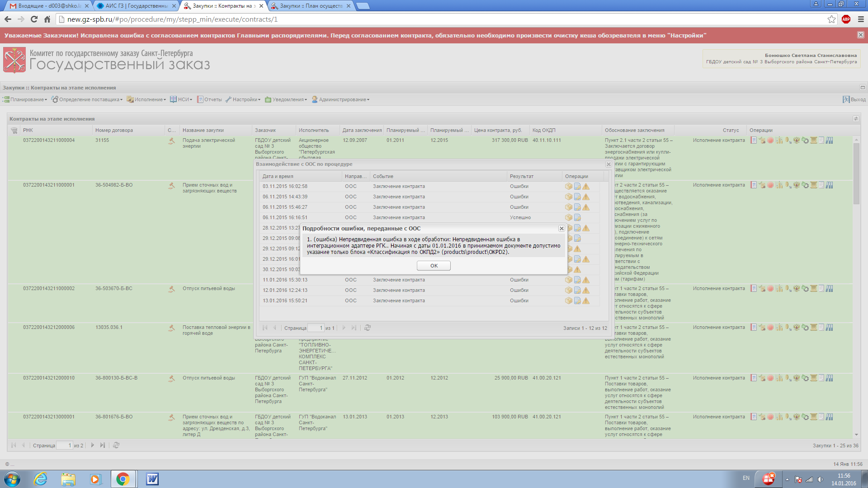
Task: Open Word from the Windows taskbar
Action: pyautogui.click(x=152, y=479)
